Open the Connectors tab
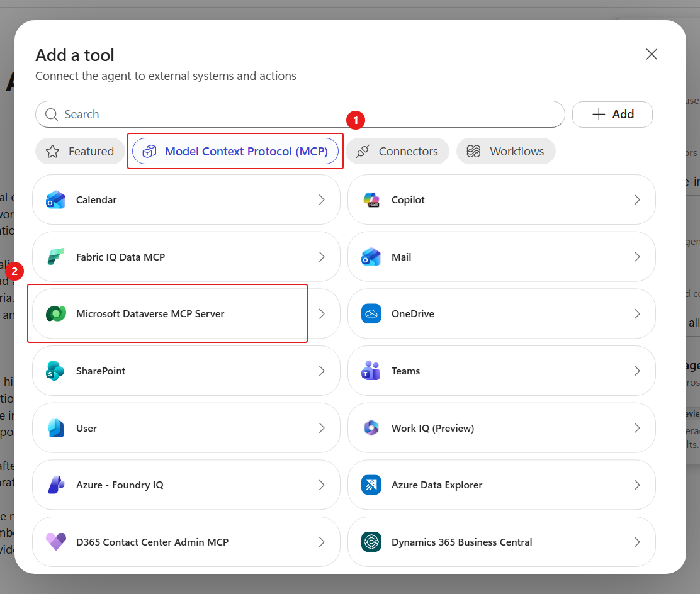This screenshot has width=700, height=594. (397, 151)
